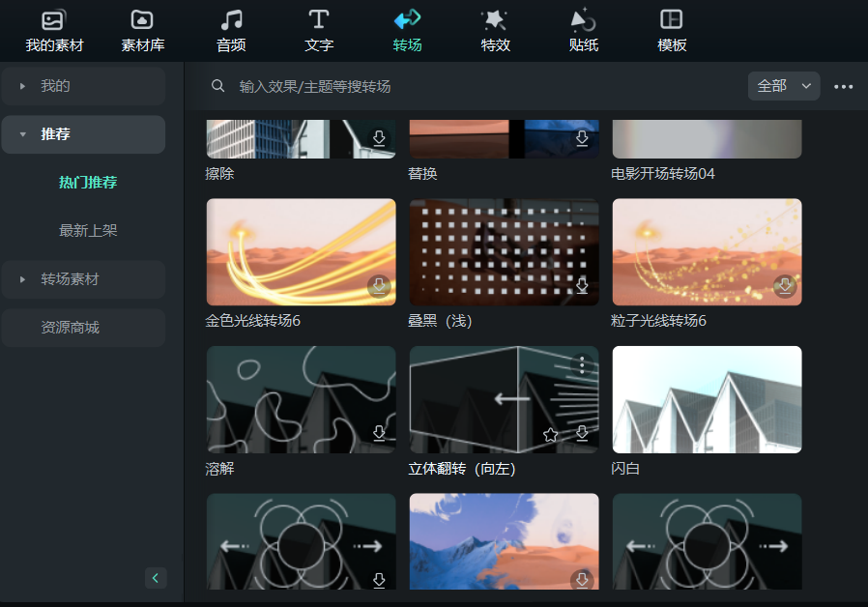Open the 文字 text panel
Image resolution: width=868 pixels, height=607 pixels.
point(319,31)
